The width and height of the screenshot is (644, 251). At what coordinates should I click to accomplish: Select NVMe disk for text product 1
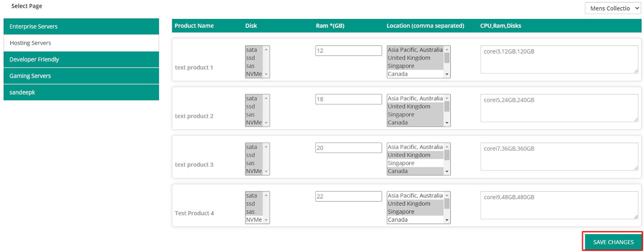[x=254, y=74]
